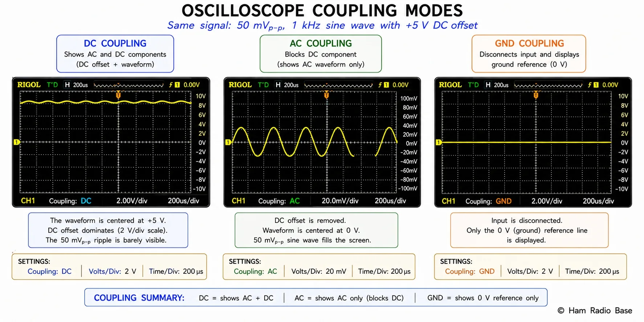
Task: Click the blue DC coupling value on scope footer
Action: [x=86, y=201]
